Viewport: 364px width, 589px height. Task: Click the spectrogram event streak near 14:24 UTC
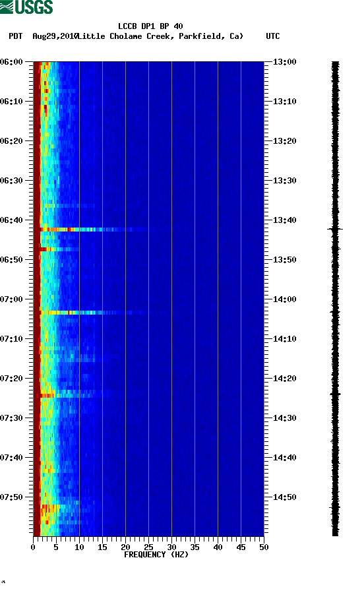click(71, 395)
